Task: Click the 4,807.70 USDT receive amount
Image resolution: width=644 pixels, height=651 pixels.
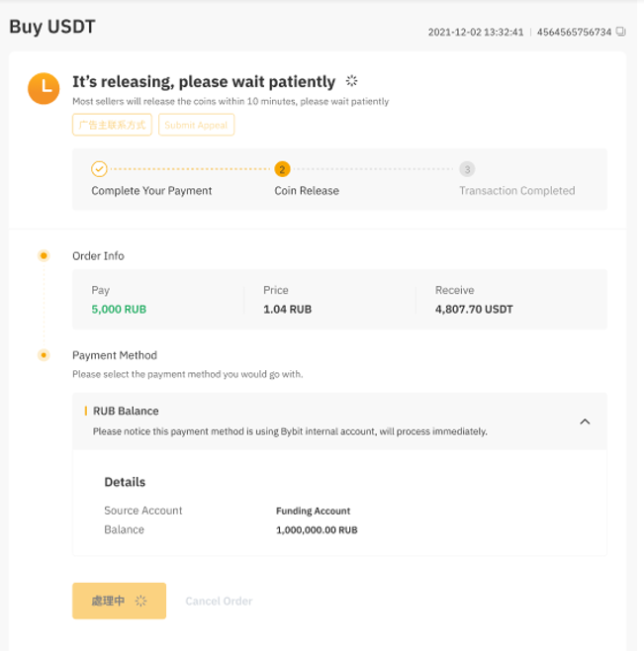Action: tap(474, 310)
